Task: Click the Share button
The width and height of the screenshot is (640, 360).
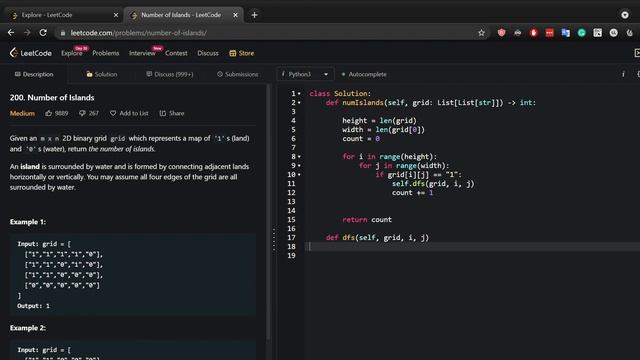Action: pyautogui.click(x=172, y=113)
